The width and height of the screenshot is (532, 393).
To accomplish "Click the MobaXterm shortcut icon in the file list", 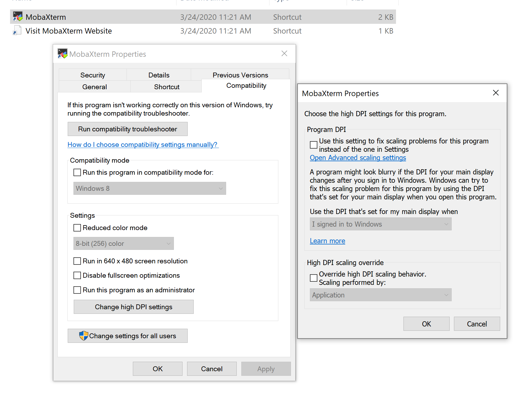I will tap(18, 16).
